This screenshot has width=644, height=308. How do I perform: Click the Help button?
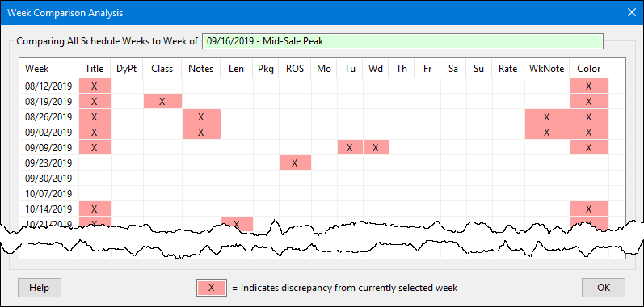40,288
